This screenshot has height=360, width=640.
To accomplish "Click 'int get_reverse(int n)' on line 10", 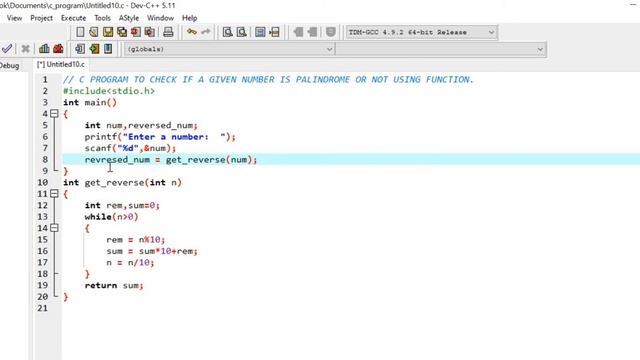I will [x=122, y=182].
